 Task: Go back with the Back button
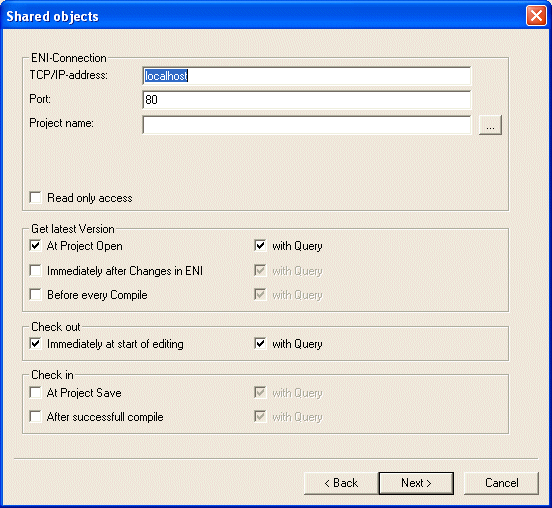[341, 483]
